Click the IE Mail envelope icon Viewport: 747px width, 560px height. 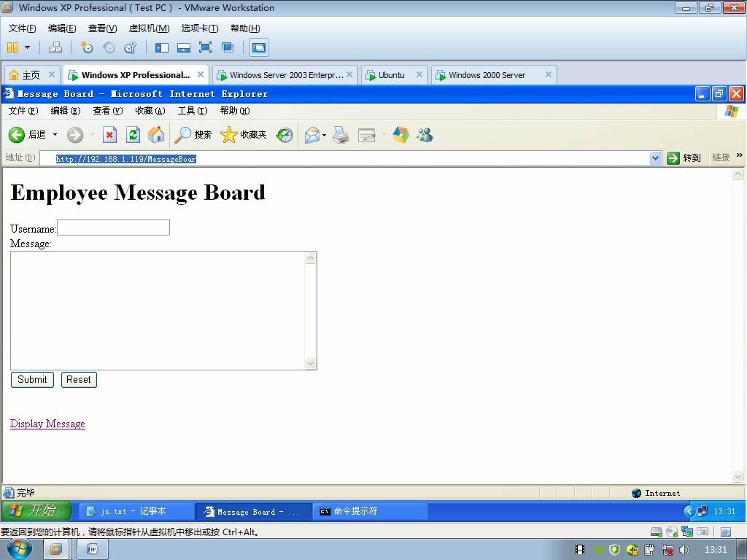coord(312,135)
